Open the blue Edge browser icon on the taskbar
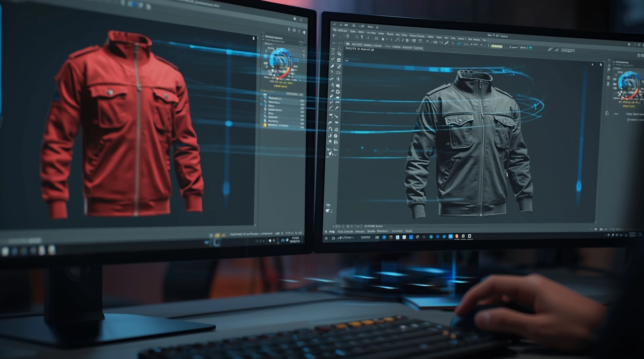The width and height of the screenshot is (644, 359). [x=384, y=237]
